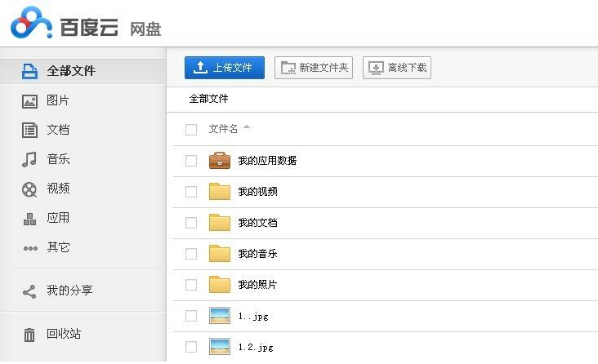Click the briefcase icon for 我的应用数据
Screen dimensions: 598x364
tap(220, 161)
